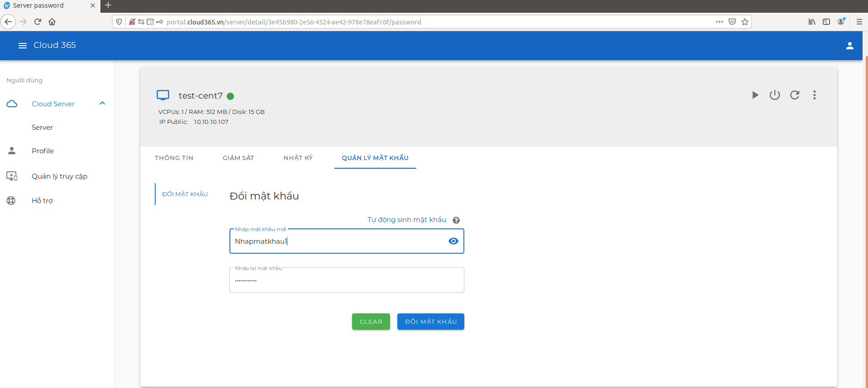
Task: Click Tự động sinh mật khẩu link
Action: point(407,220)
